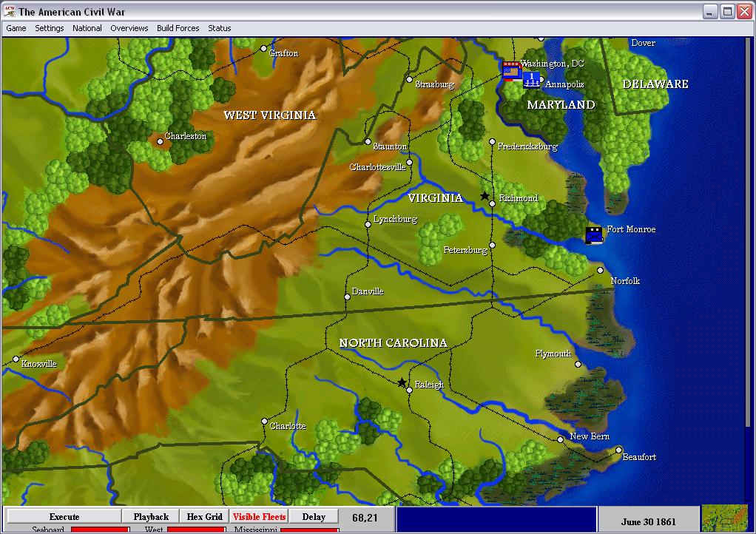Click the Staunton city marker

[x=368, y=142]
